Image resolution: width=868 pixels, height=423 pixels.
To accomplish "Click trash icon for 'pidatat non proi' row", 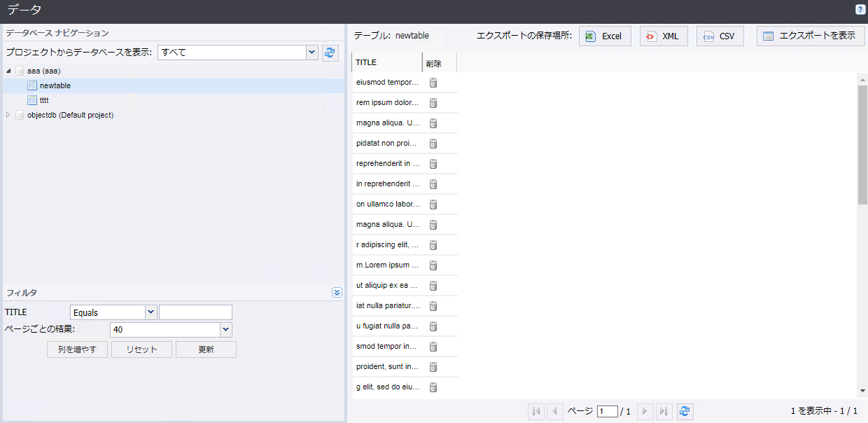I will tap(433, 144).
